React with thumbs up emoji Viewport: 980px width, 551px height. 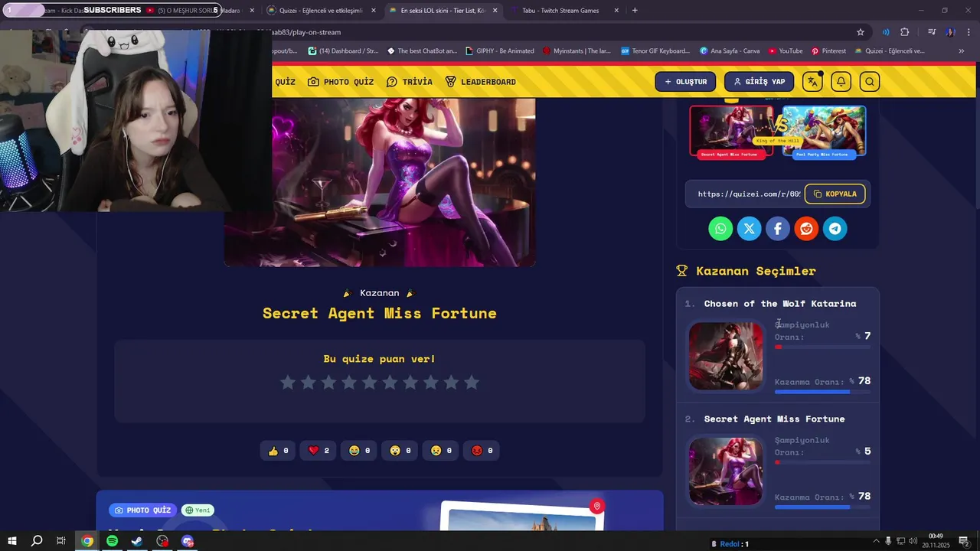[x=279, y=451]
